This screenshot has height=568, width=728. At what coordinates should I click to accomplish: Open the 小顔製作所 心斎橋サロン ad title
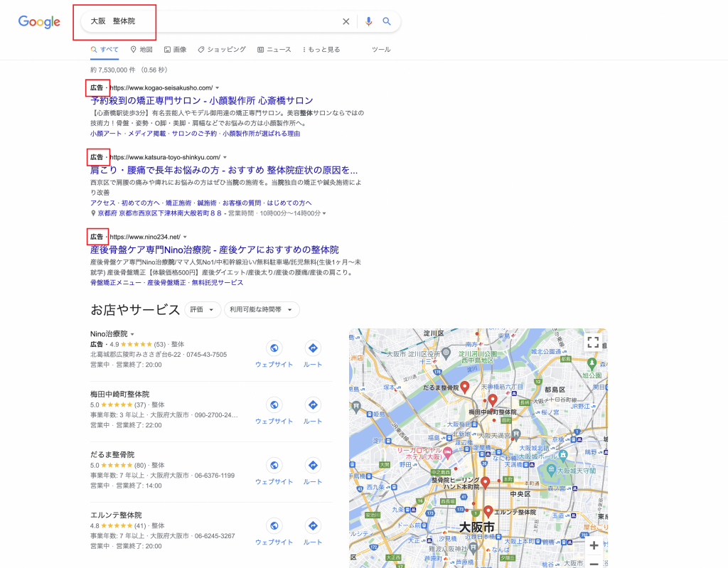pos(201,100)
